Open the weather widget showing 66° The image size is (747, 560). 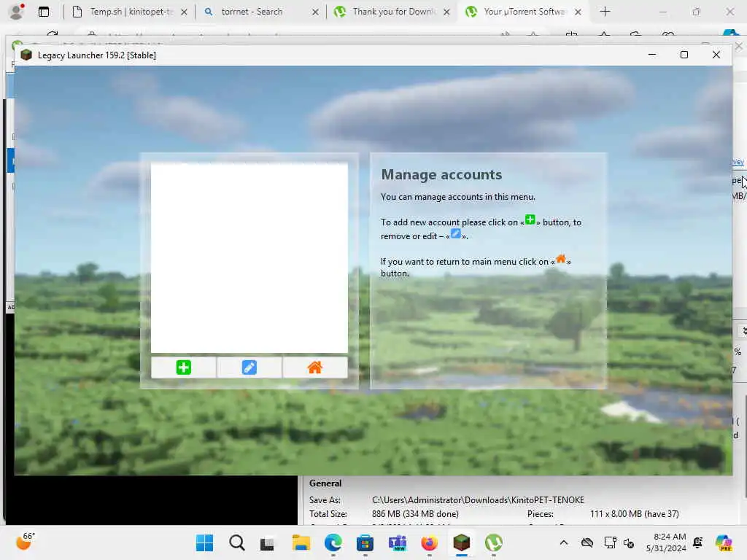[x=25, y=542]
